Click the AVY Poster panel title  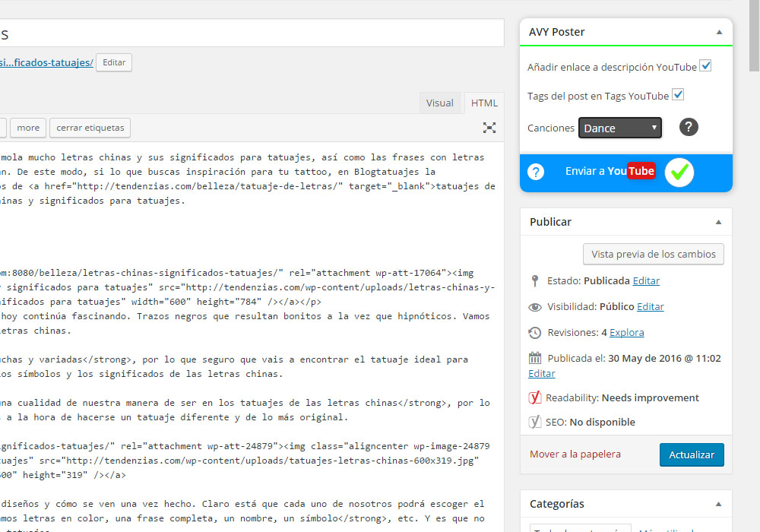556,32
